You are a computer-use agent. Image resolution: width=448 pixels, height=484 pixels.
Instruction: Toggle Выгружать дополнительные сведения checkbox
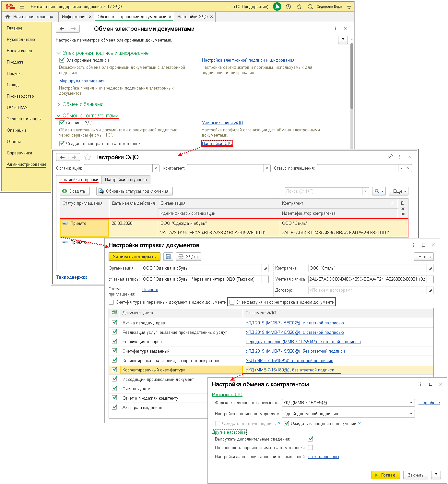[x=311, y=439]
